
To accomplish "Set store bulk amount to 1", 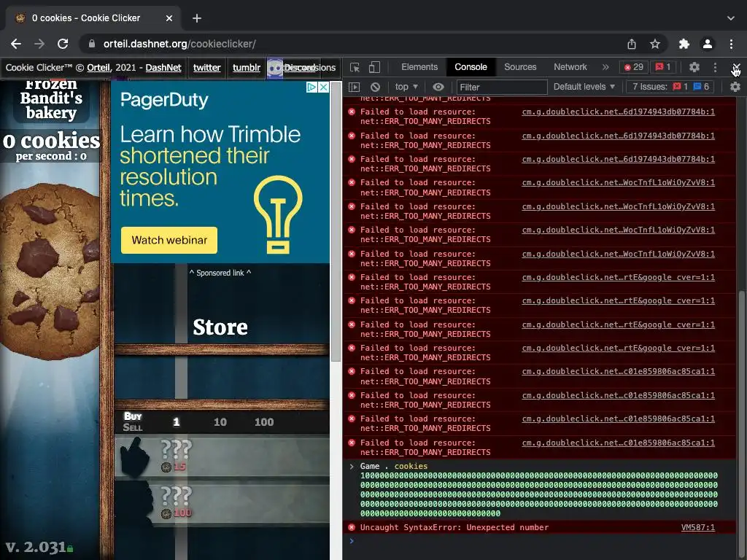I will [x=177, y=422].
